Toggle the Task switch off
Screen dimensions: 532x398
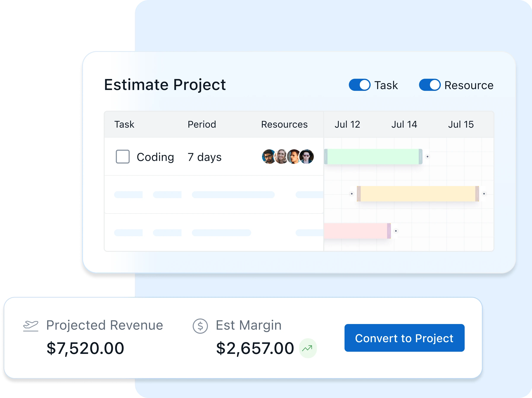click(x=360, y=85)
